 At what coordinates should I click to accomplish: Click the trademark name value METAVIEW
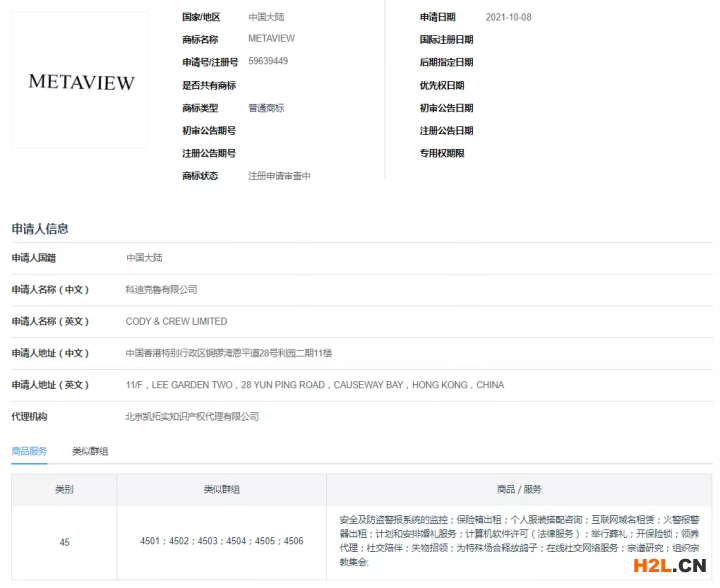[x=271, y=39]
